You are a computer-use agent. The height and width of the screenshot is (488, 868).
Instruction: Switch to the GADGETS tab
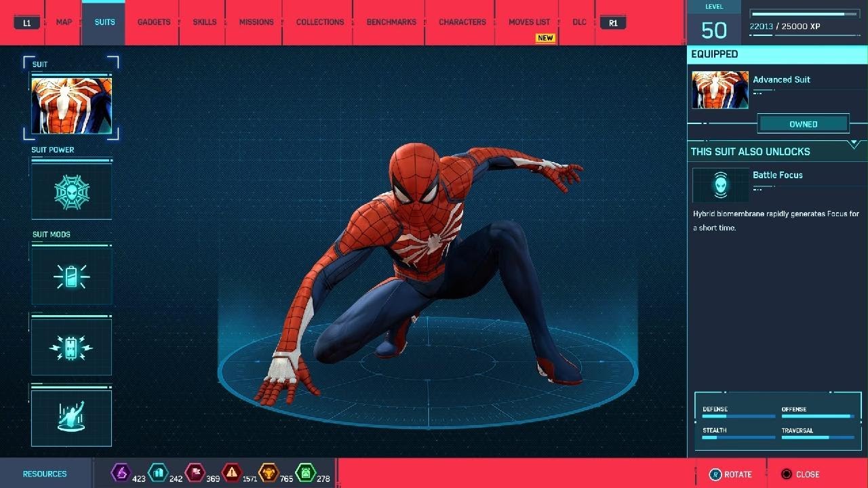click(x=154, y=22)
